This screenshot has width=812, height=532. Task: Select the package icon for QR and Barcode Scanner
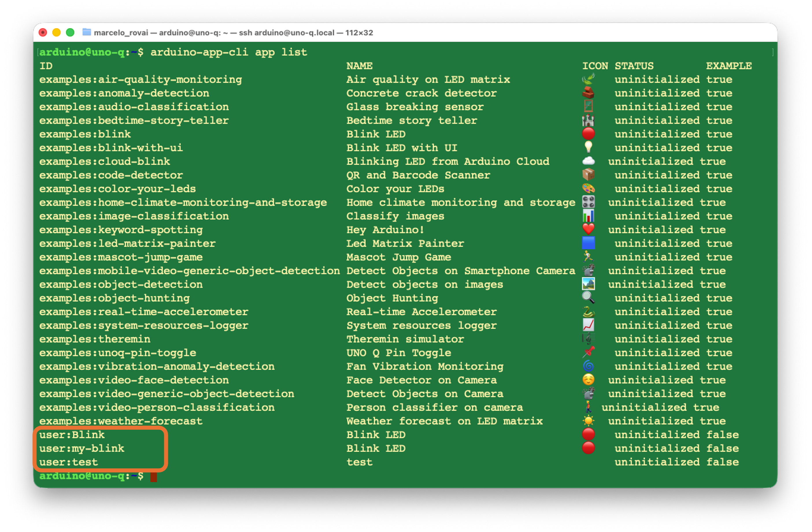point(588,175)
